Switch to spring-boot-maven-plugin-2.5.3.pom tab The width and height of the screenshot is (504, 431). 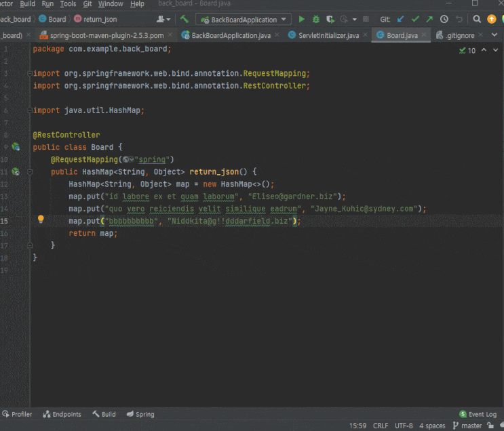(x=106, y=35)
